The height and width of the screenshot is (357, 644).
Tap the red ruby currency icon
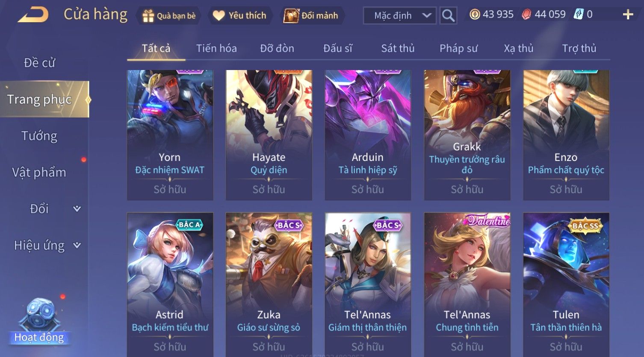(x=526, y=15)
